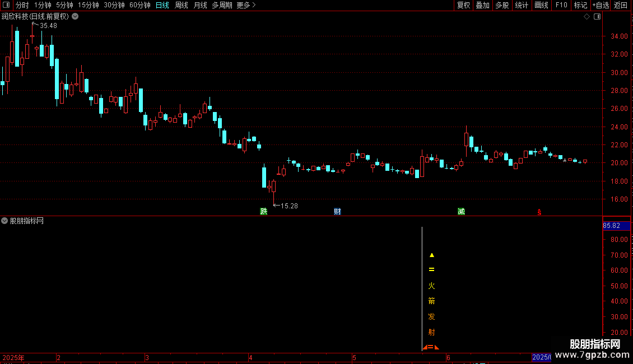Open 多周期 multi-period view
The image size is (633, 364).
[222, 5]
